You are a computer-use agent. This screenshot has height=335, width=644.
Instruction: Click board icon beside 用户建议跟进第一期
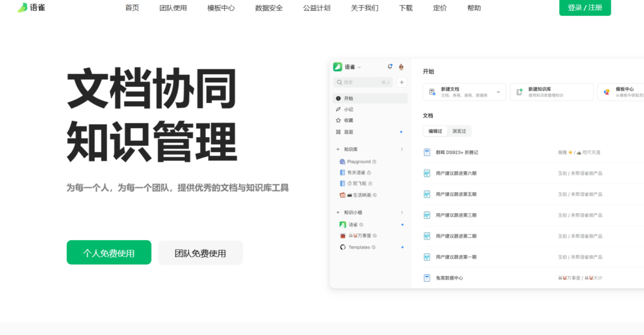427,257
